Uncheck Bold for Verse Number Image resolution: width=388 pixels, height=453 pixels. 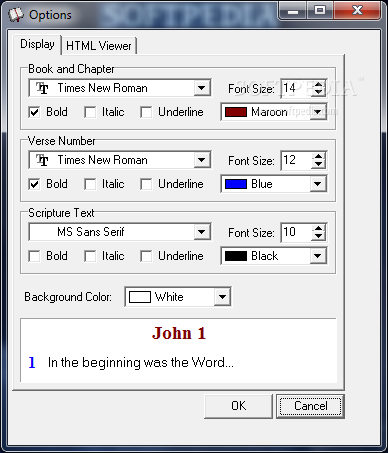pyautogui.click(x=34, y=184)
